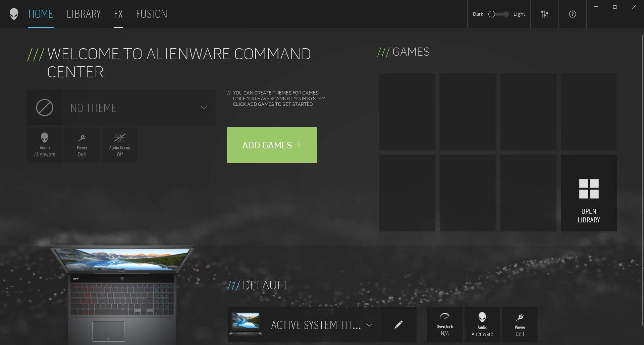
Task: Go to the FUSION tab
Action: point(152,14)
